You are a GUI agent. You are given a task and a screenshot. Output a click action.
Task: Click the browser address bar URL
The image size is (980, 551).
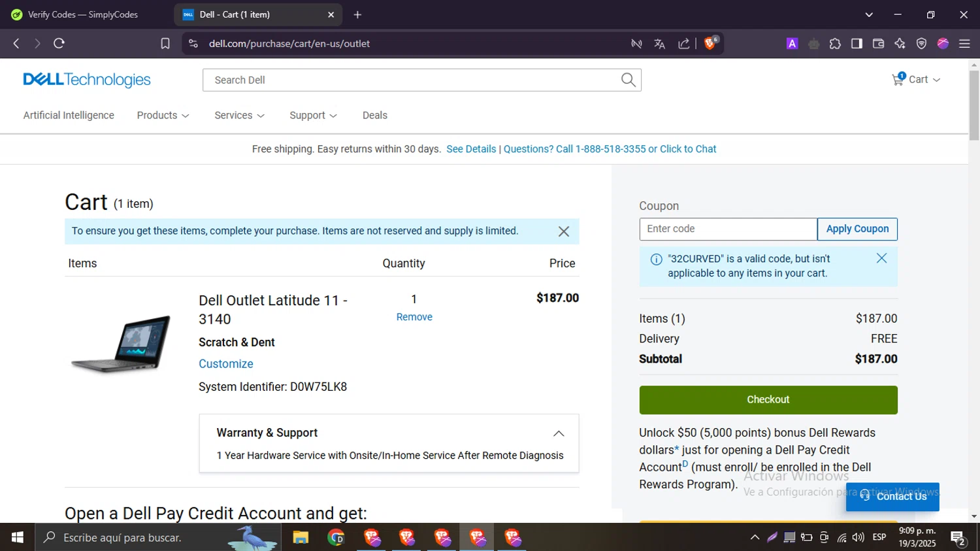289,43
